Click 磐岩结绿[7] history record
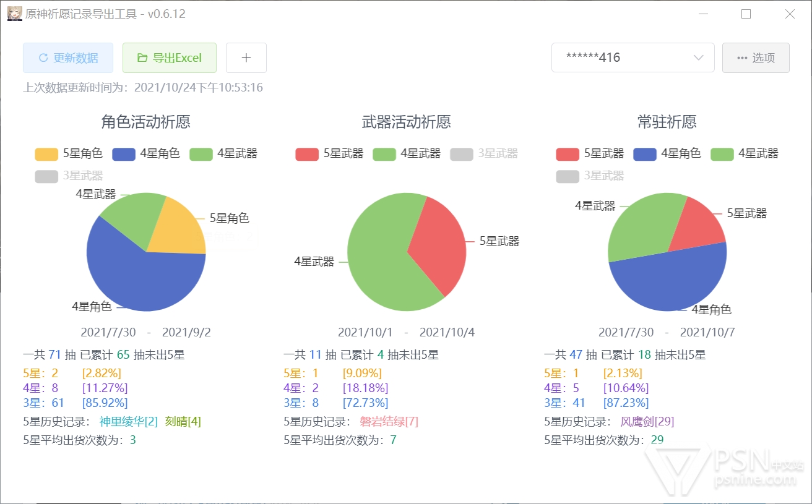This screenshot has width=812, height=504. [x=389, y=422]
